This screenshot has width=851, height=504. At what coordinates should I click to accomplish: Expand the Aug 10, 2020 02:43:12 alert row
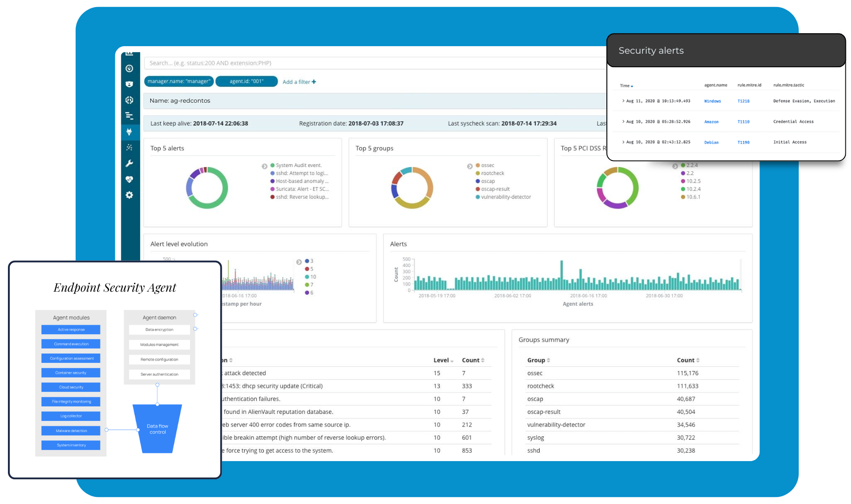coord(623,142)
